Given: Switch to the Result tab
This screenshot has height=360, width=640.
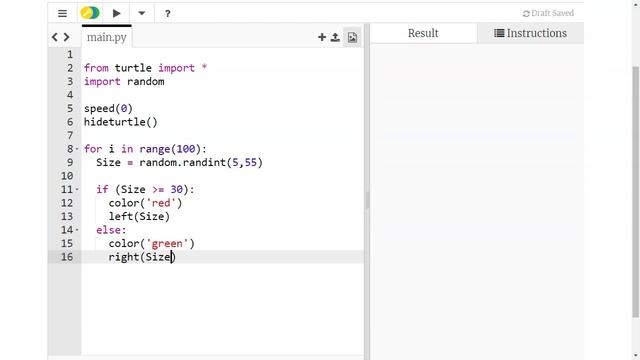Looking at the screenshot, I should pyautogui.click(x=423, y=33).
